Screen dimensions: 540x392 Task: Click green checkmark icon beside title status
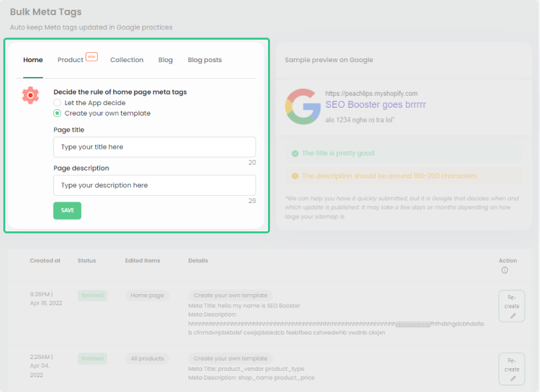(x=294, y=153)
